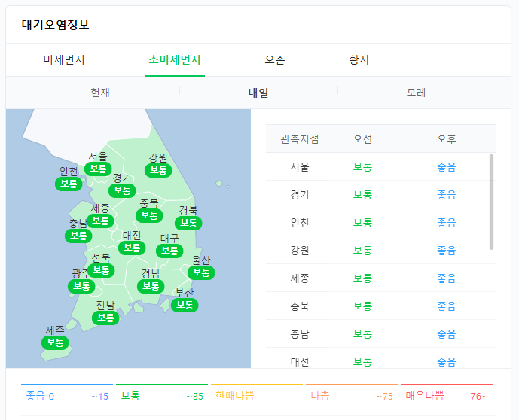Click the 충남 보통 map badge
Viewport: 519px width, 420px height.
pyautogui.click(x=78, y=236)
